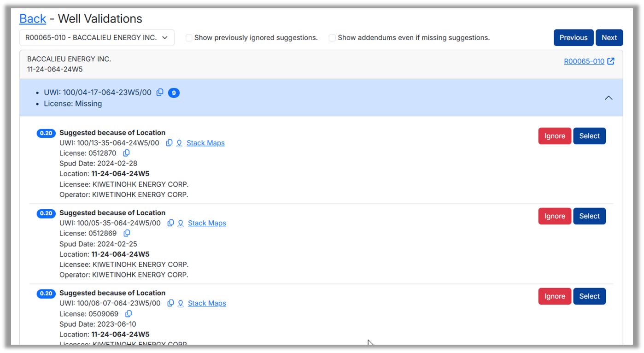Image resolution: width=644 pixels, height=353 pixels.
Task: Copy license number 0509069
Action: tap(129, 314)
